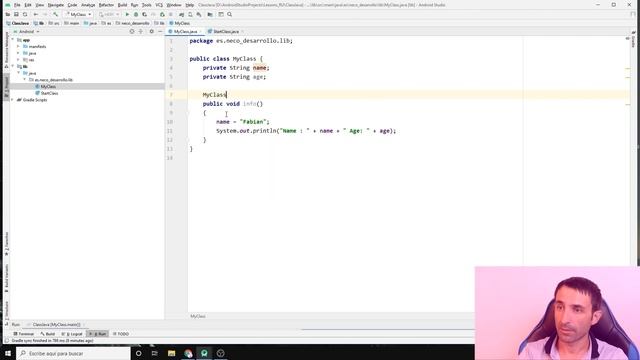Click the Collapse All project icon
Screen dimensions: 640x360
[141, 31]
